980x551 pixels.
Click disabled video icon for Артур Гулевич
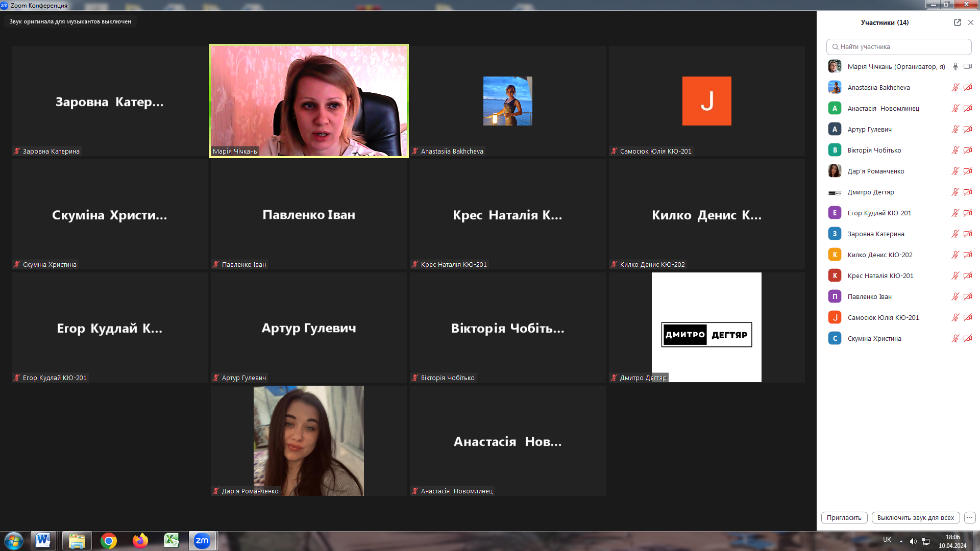(x=967, y=129)
